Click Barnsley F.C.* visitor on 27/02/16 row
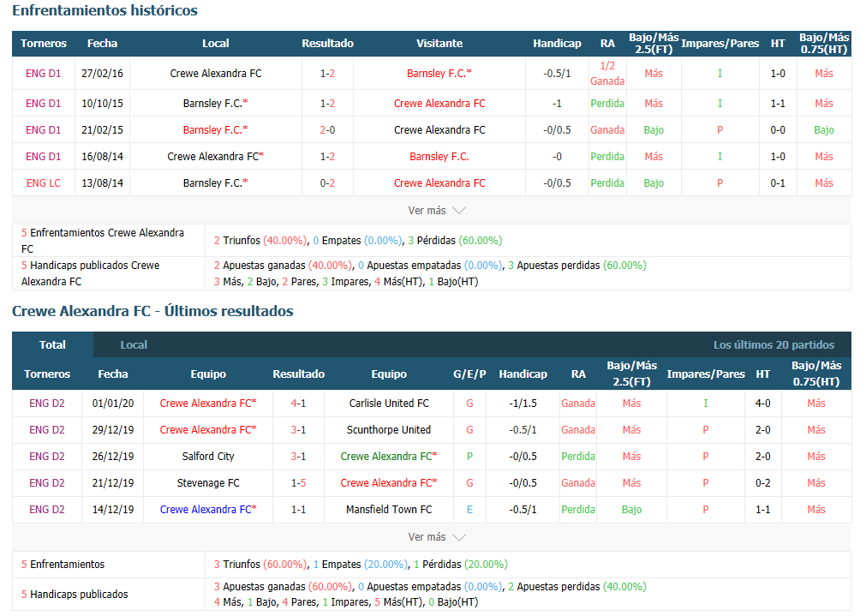Image resolution: width=866 pixels, height=616 pixels. point(439,74)
